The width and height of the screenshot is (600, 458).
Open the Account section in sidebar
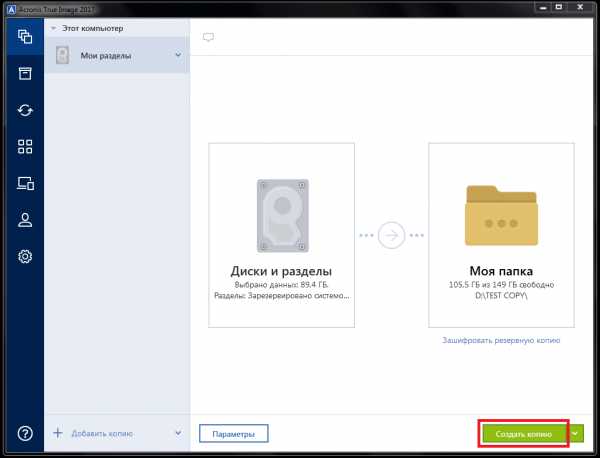pyautogui.click(x=25, y=220)
